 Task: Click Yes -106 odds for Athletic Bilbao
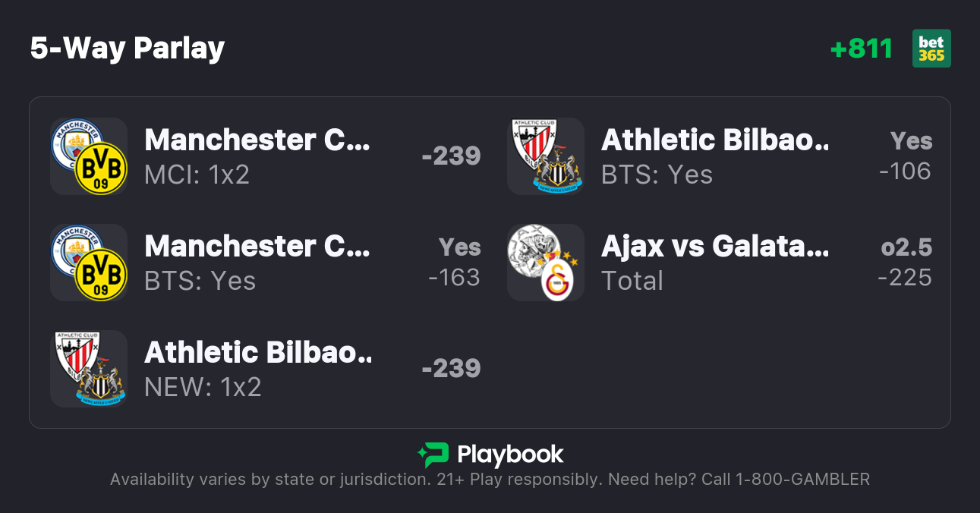(x=906, y=156)
